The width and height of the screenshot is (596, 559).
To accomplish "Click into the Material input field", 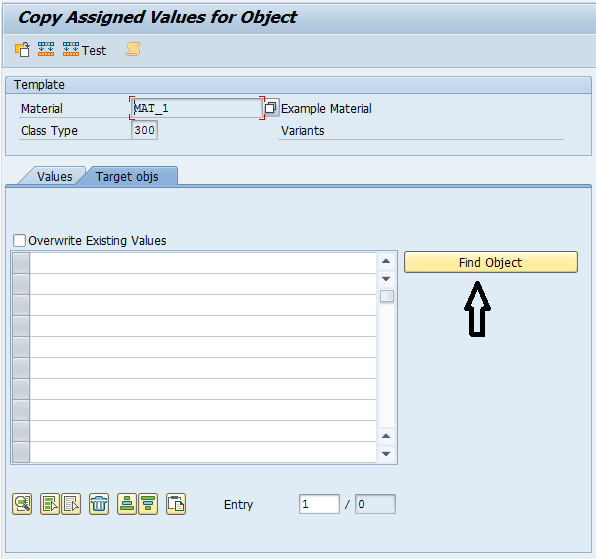I will [x=197, y=108].
